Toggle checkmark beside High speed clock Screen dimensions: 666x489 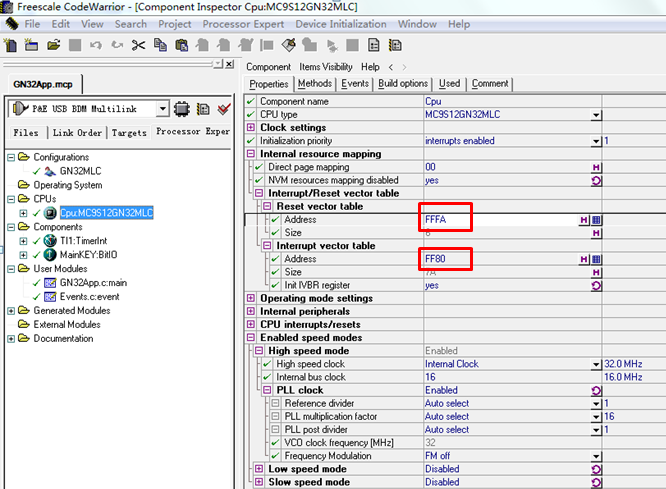pyautogui.click(x=267, y=364)
